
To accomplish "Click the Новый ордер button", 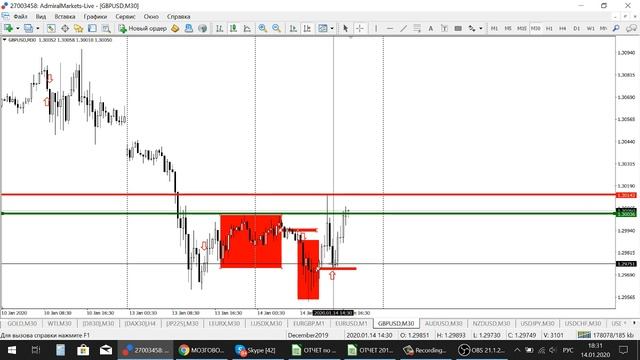I will pos(143,28).
